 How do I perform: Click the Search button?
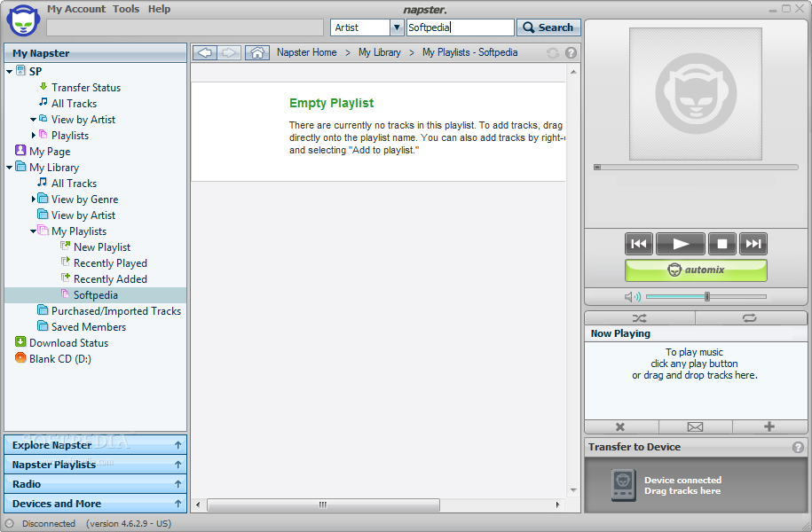[548, 27]
